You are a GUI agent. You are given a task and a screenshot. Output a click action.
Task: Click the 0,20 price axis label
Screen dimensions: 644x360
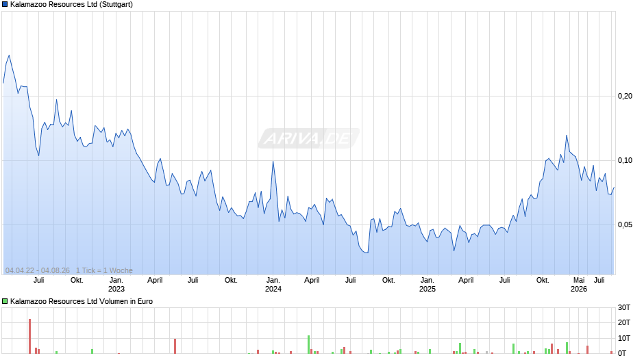pyautogui.click(x=625, y=96)
